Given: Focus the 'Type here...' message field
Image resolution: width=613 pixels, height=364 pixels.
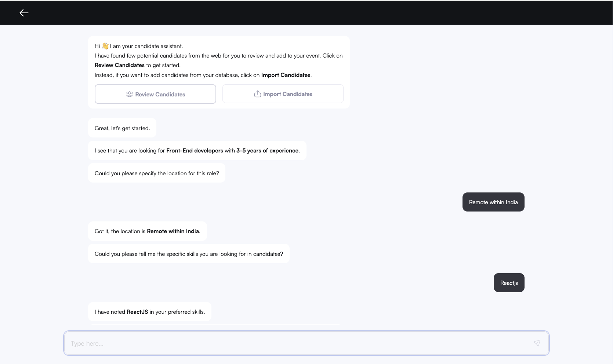Looking at the screenshot, I should [306, 343].
